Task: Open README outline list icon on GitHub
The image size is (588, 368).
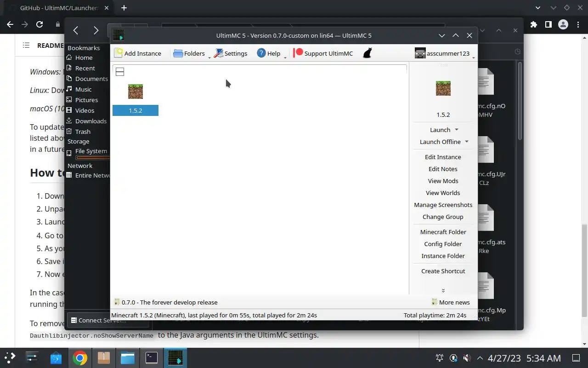Action: 26,45
